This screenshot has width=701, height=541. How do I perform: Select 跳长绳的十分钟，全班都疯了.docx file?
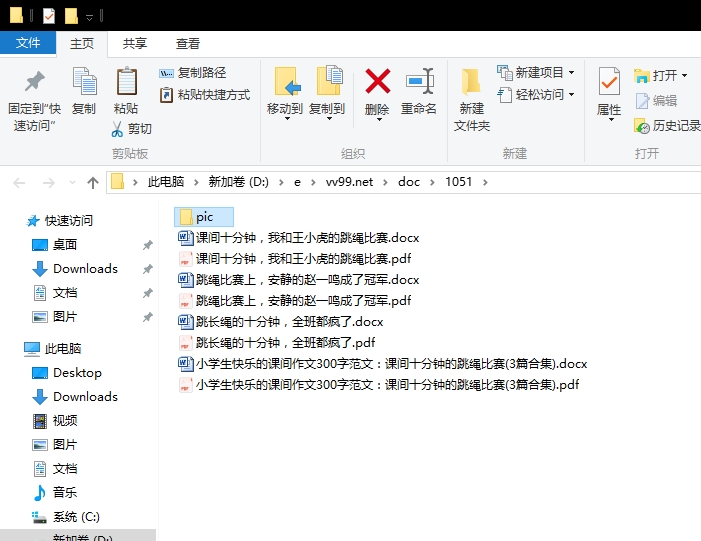coord(281,321)
